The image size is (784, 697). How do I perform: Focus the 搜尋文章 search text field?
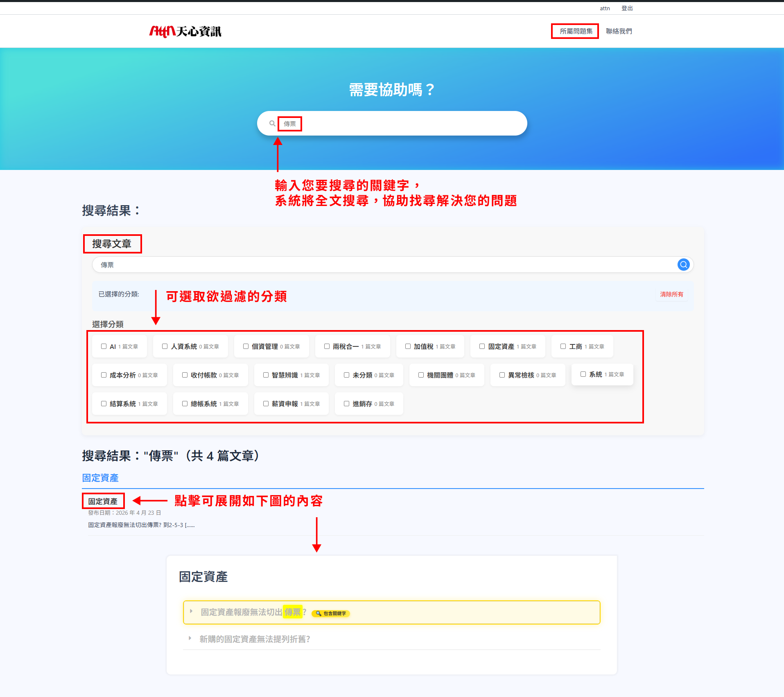(385, 265)
